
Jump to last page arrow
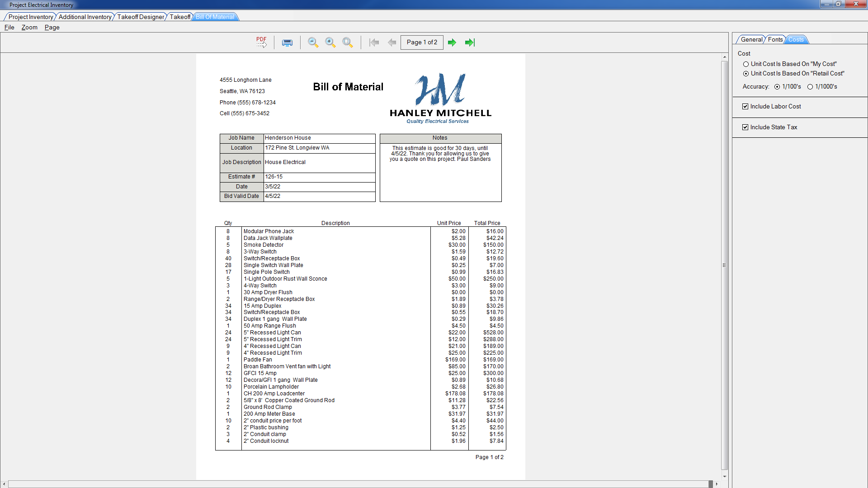point(470,42)
